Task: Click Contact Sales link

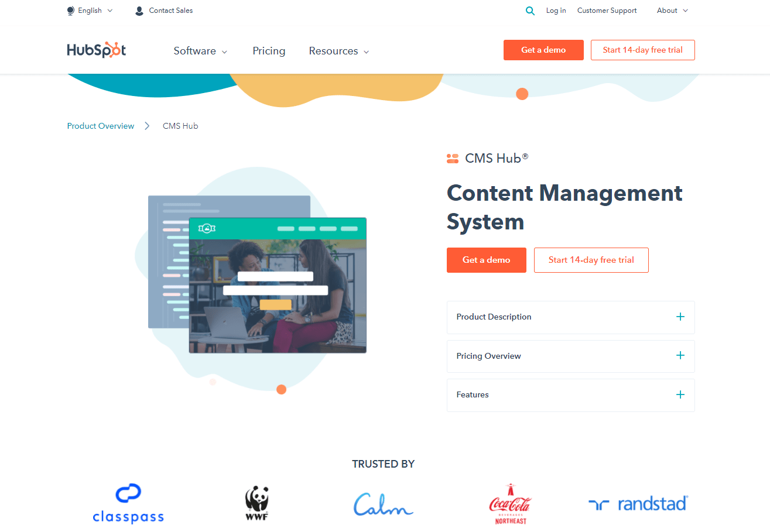Action: (x=171, y=11)
